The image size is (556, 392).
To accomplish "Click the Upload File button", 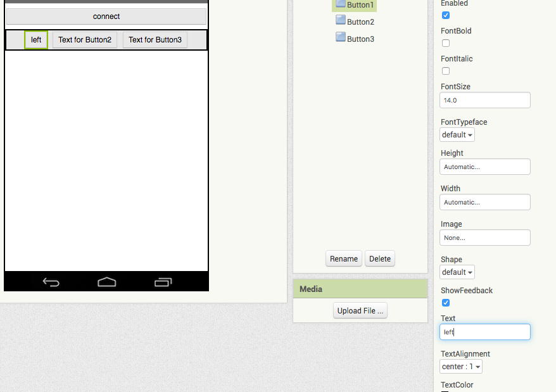I will tap(360, 310).
